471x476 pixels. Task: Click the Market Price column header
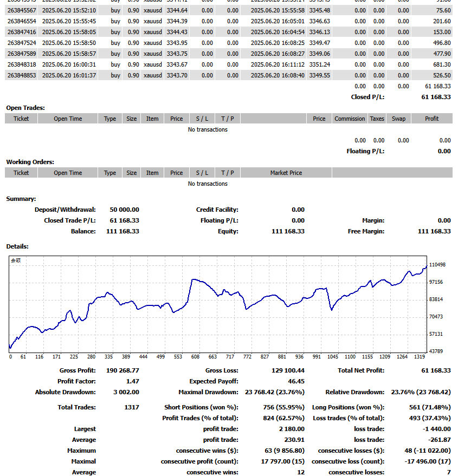286,173
